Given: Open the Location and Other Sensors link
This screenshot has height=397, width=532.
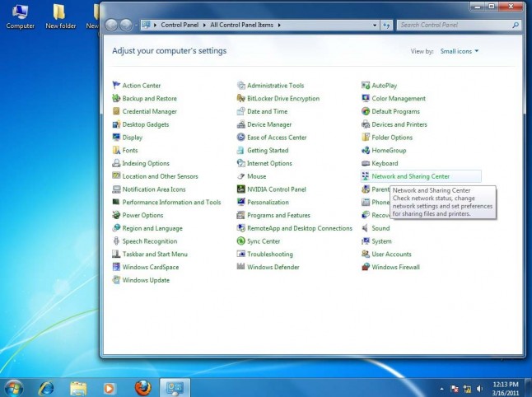Looking at the screenshot, I should pyautogui.click(x=160, y=176).
